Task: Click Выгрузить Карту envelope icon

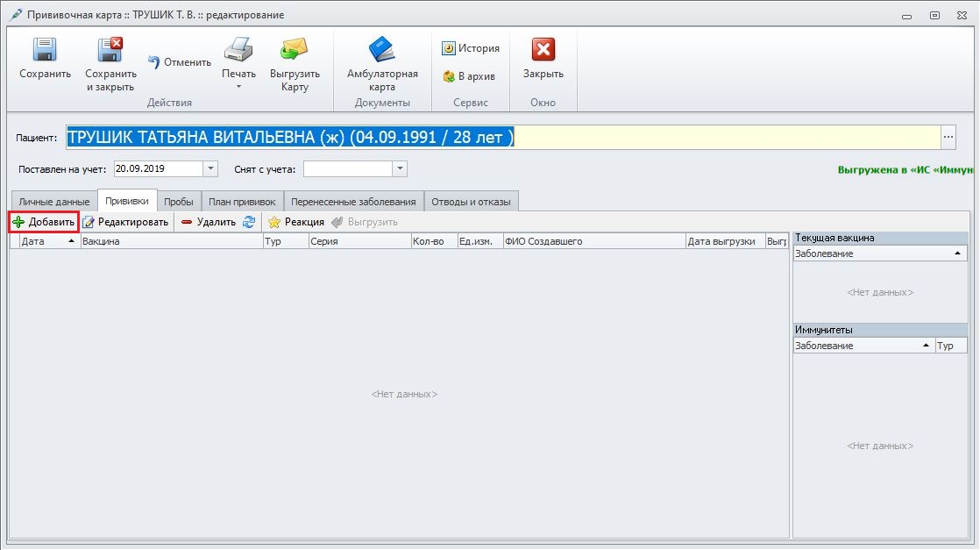Action: (295, 51)
